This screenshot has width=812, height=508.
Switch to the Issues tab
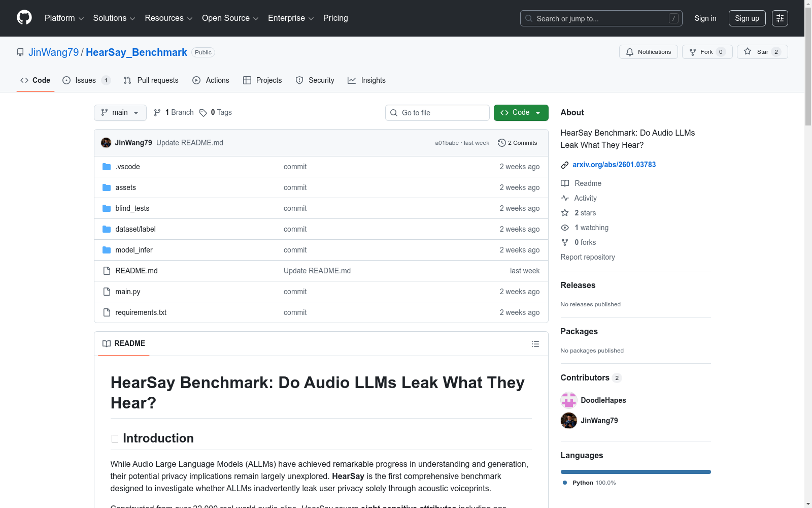pyautogui.click(x=86, y=80)
